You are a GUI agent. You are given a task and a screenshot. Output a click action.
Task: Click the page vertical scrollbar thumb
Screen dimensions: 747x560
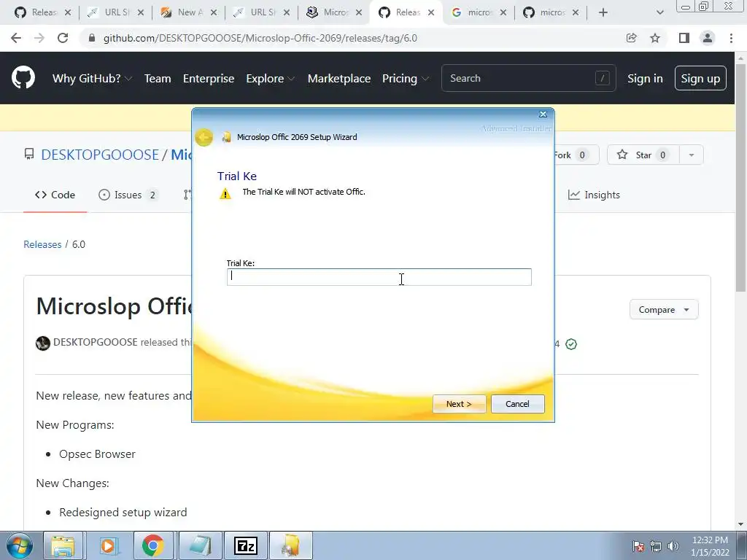740,177
